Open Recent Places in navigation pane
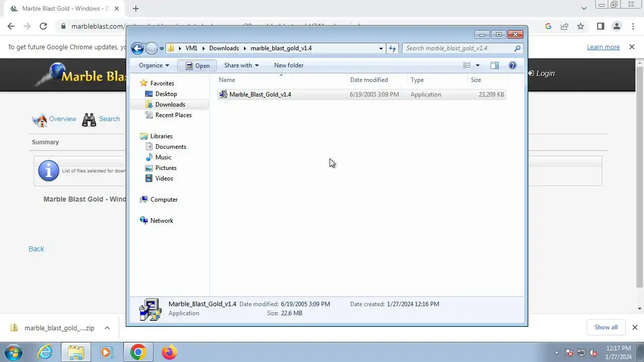Screen dimensions: 644x362 173,115
